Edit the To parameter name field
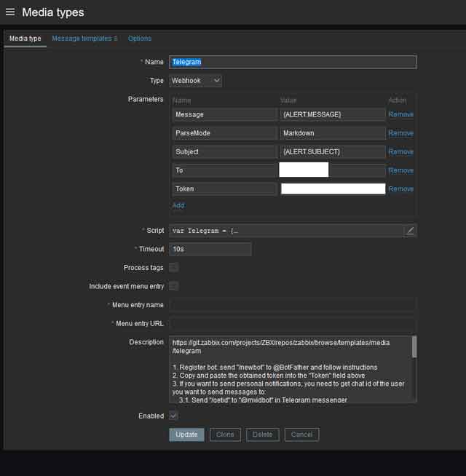The width and height of the screenshot is (466, 476). point(224,170)
